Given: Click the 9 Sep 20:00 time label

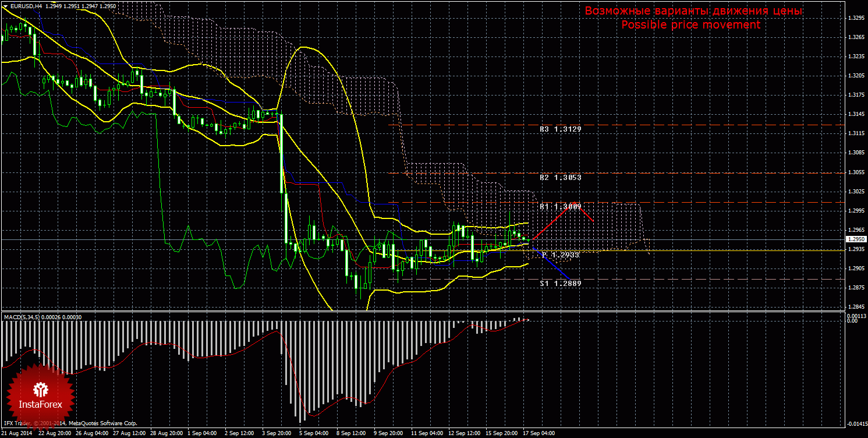Looking at the screenshot, I should click(x=388, y=434).
